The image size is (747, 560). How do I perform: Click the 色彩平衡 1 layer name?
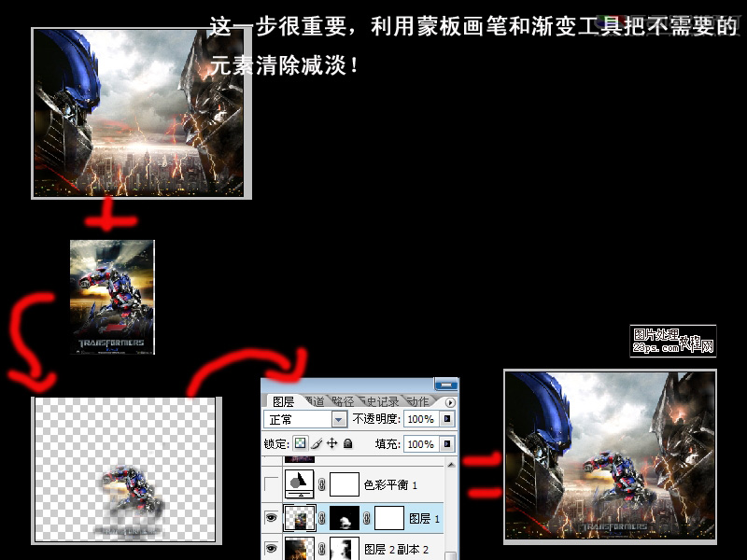[x=390, y=484]
